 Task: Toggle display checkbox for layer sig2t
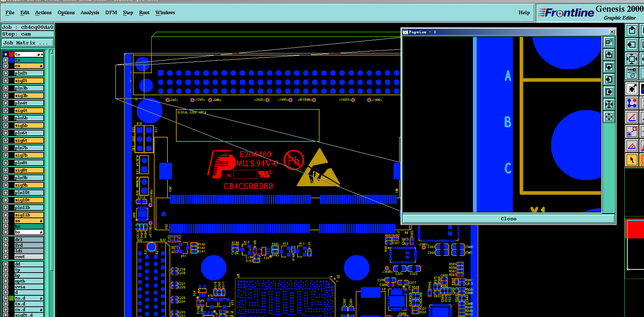click(x=6, y=81)
